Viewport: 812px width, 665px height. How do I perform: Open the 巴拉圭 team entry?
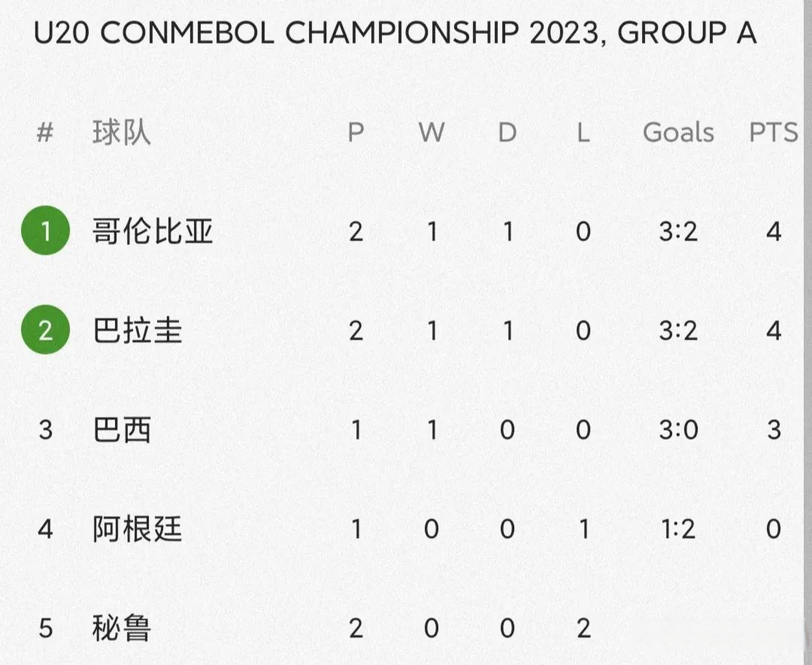tap(137, 330)
